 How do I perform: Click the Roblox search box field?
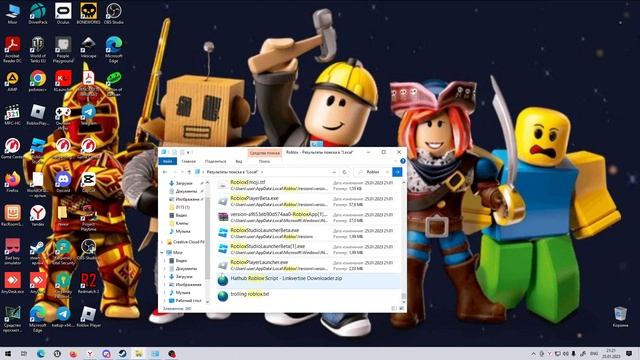[x=374, y=172]
